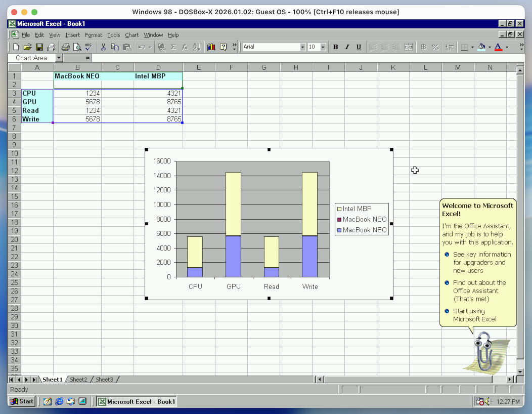Click Merge and Center icon

[x=409, y=47]
